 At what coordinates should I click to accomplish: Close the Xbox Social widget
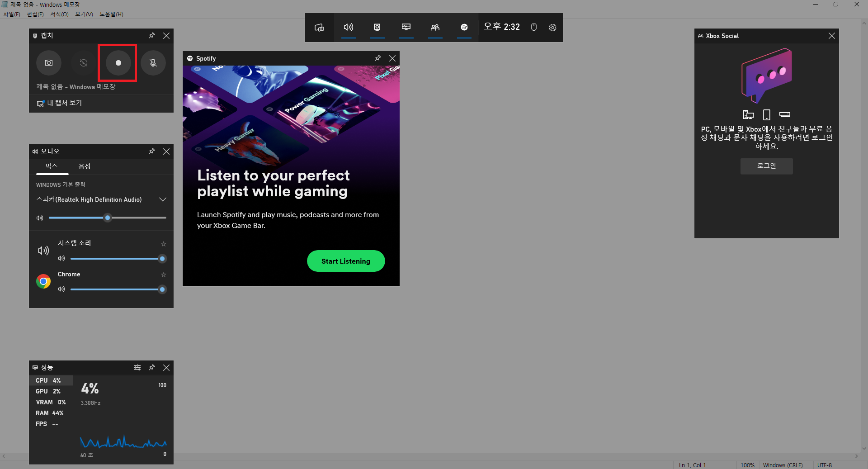[x=832, y=36]
